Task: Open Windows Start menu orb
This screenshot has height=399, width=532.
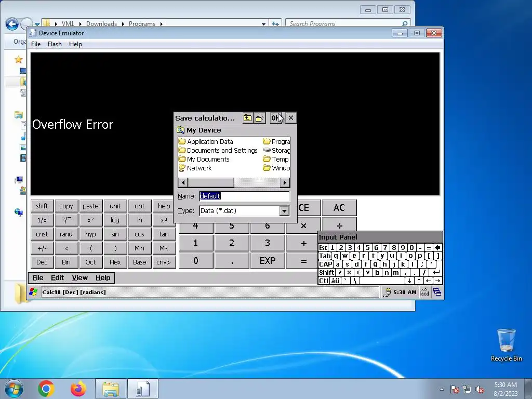Action: click(14, 389)
